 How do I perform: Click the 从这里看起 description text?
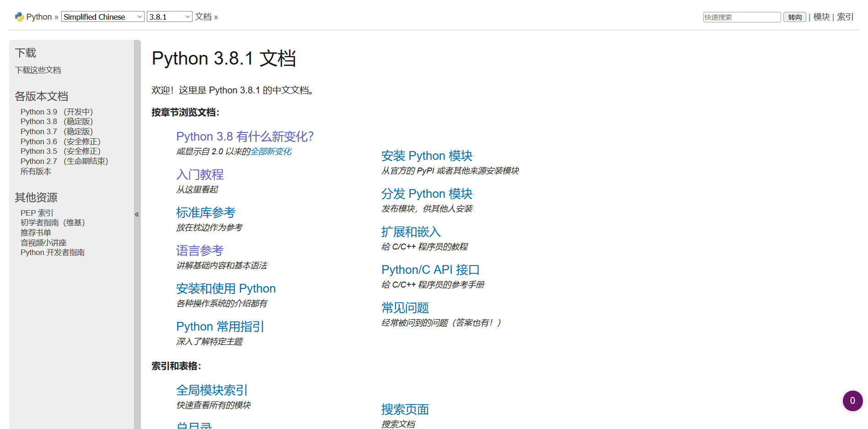click(x=197, y=190)
